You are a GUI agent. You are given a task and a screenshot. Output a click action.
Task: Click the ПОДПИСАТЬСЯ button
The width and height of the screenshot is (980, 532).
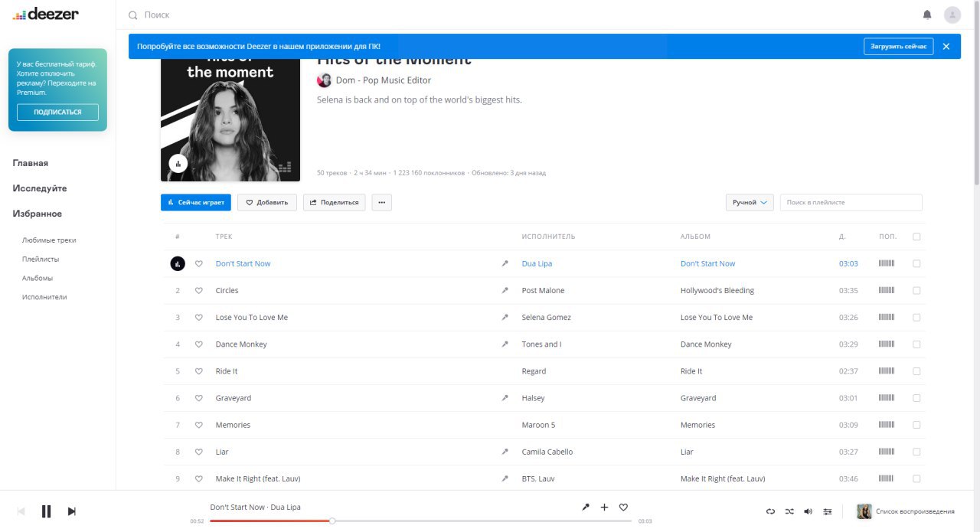(57, 112)
